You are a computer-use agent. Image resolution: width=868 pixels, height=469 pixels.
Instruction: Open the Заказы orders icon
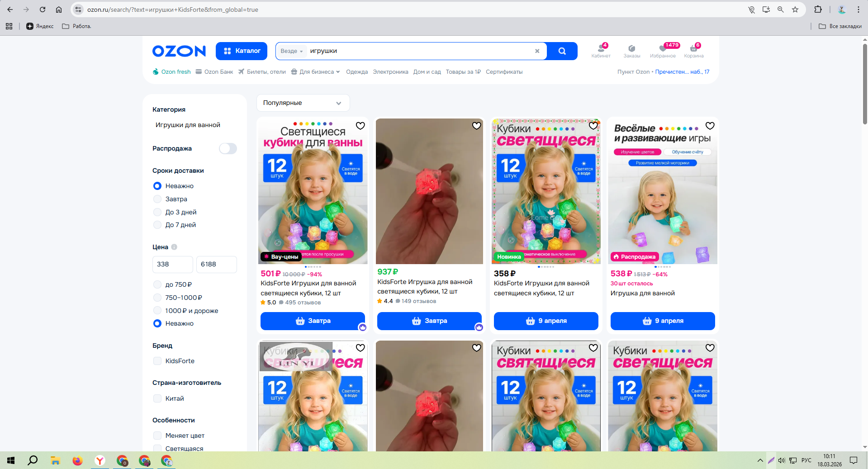coord(632,51)
